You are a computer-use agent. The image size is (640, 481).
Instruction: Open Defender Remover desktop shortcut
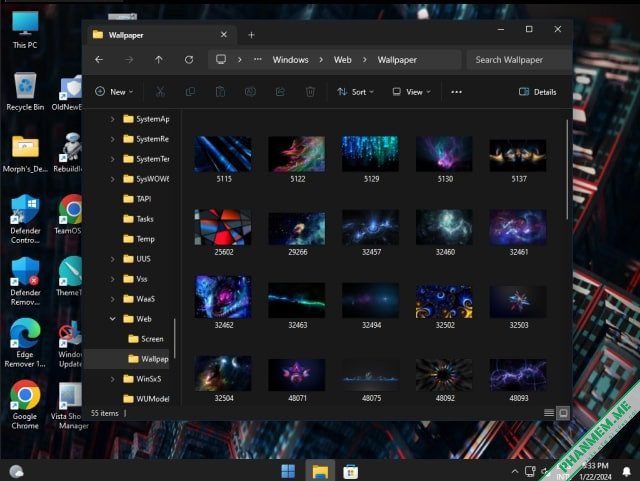tap(25, 281)
